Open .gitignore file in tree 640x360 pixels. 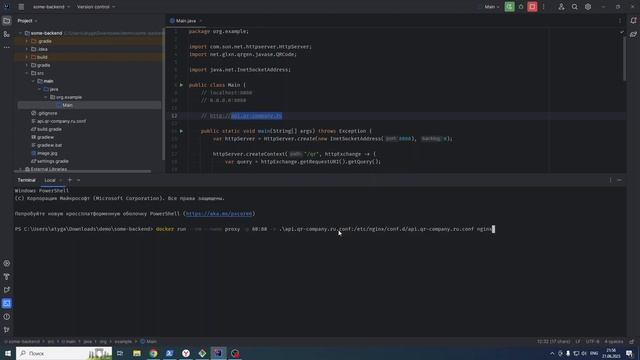point(47,113)
